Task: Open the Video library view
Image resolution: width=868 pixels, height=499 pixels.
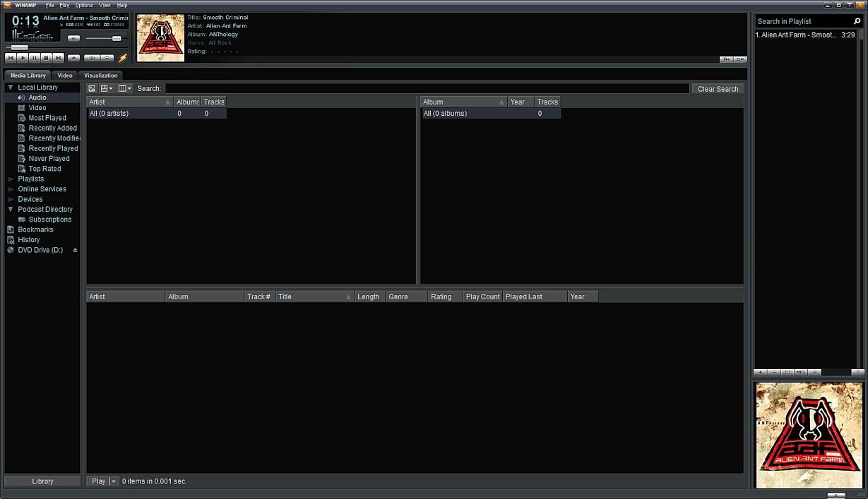Action: point(37,108)
